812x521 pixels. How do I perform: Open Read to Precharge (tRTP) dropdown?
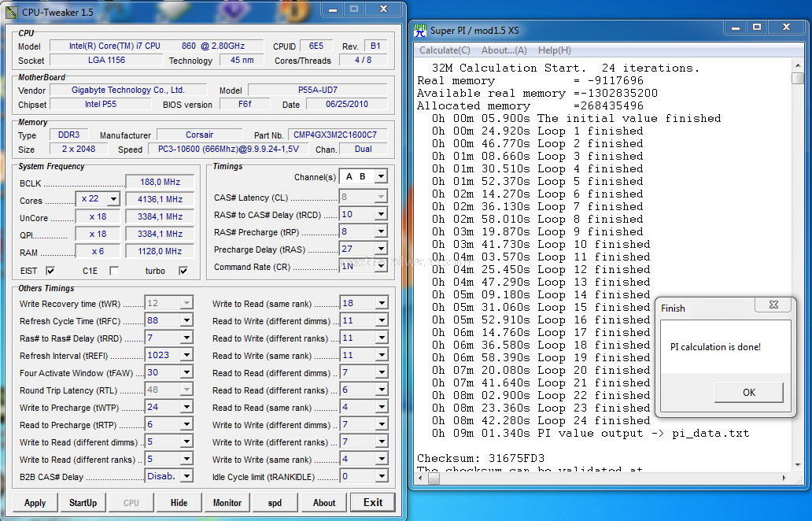click(186, 424)
